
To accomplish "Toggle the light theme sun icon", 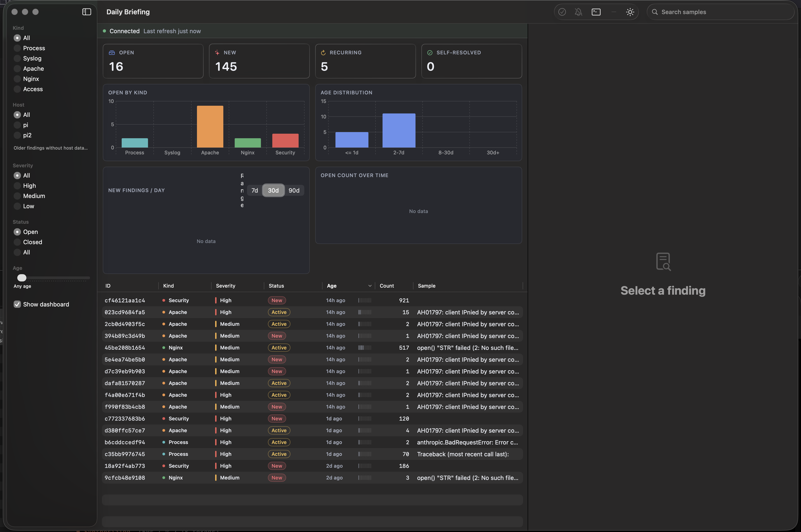I will pos(630,12).
